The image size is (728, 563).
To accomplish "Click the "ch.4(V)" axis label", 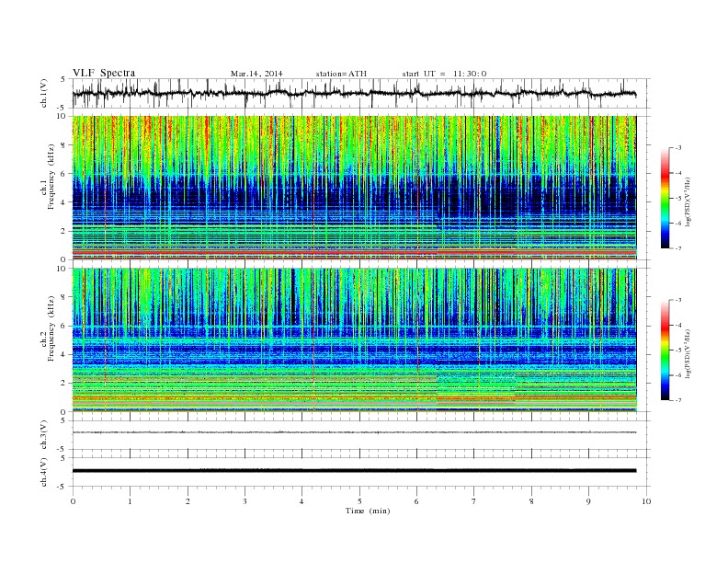I will pyautogui.click(x=44, y=472).
